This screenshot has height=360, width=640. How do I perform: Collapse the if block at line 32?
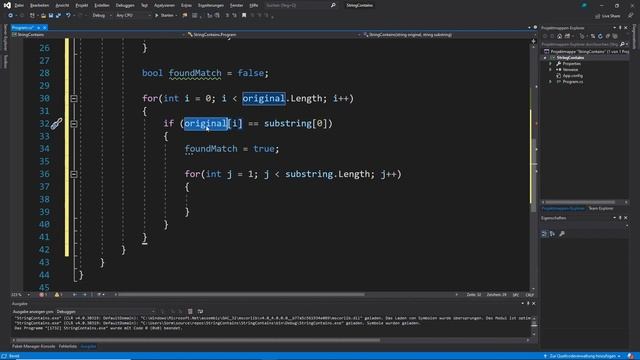[x=73, y=124]
